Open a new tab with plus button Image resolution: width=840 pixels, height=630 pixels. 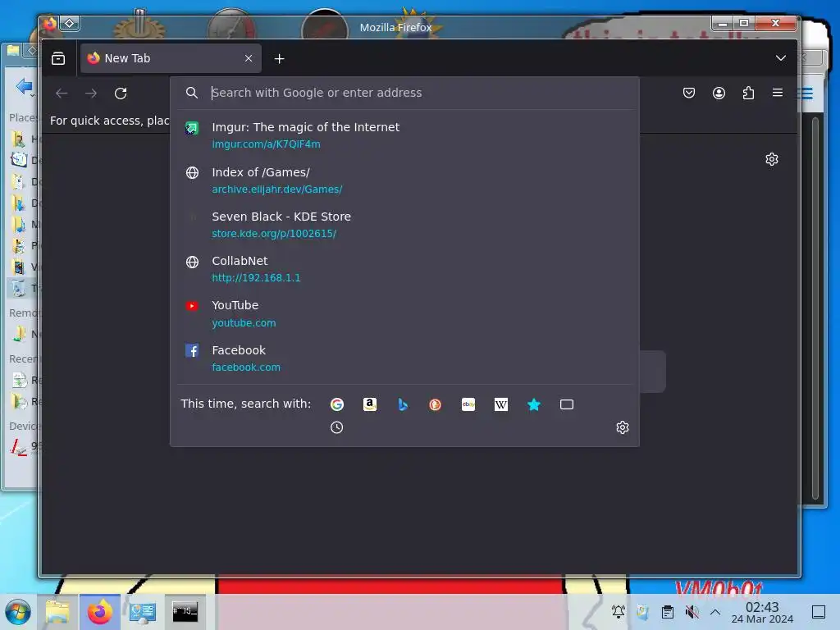[x=279, y=58]
